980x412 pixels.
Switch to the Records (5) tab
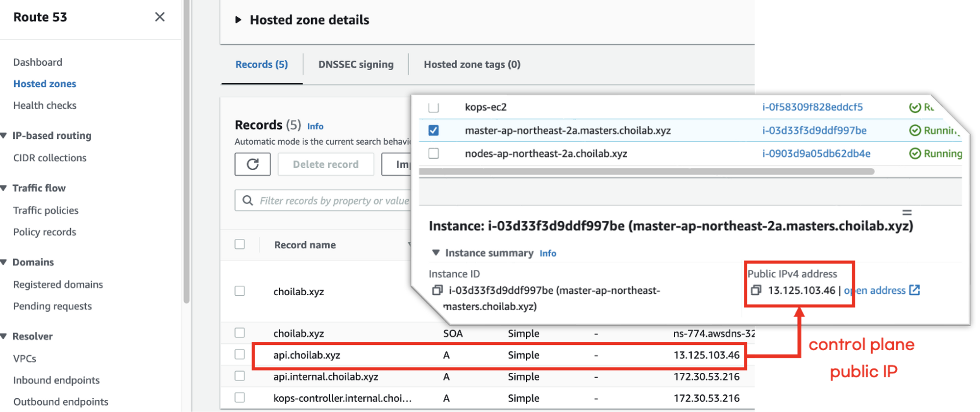(x=262, y=65)
